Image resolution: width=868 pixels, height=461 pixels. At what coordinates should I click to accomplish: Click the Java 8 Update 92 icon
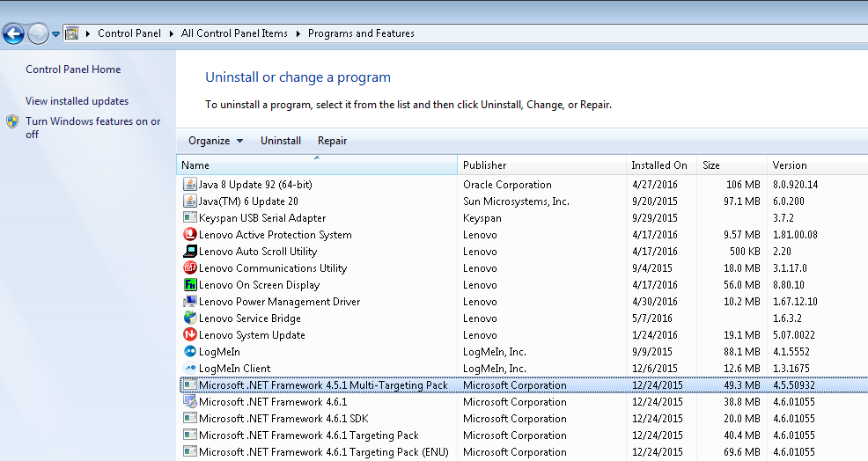(190, 184)
